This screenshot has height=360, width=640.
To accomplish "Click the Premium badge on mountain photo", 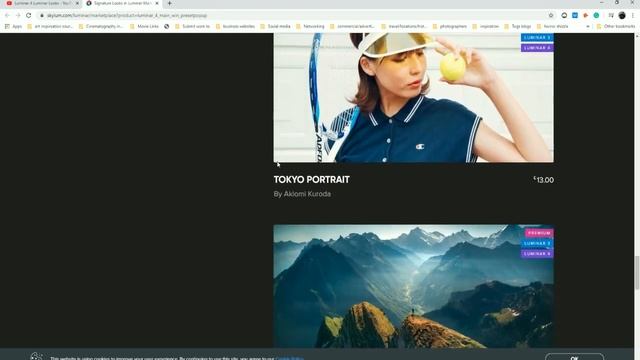I will (x=539, y=233).
